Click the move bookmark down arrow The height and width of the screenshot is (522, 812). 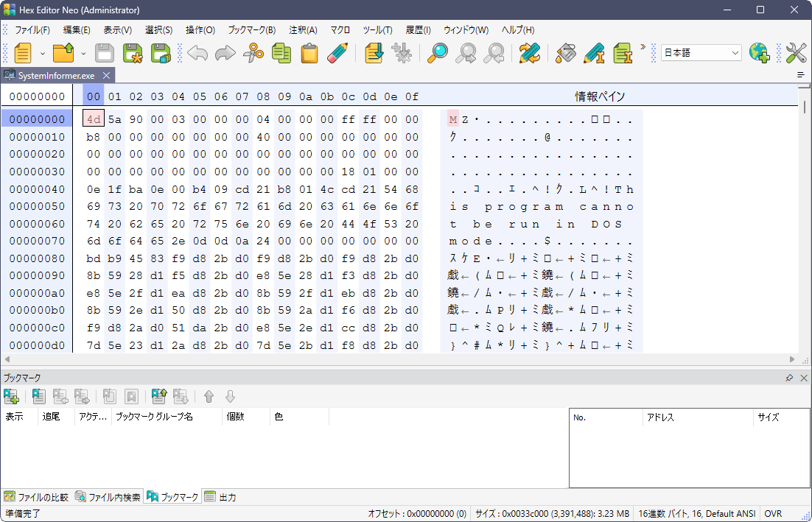pyautogui.click(x=231, y=397)
